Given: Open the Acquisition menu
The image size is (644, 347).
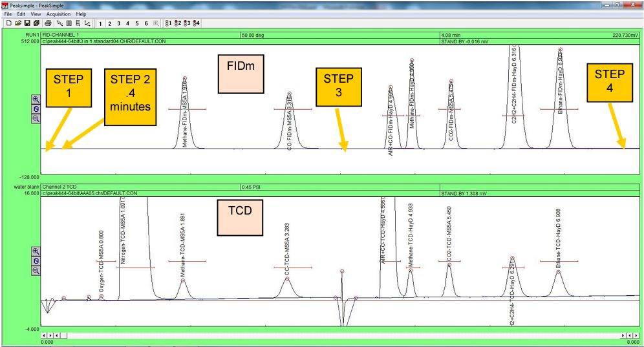Looking at the screenshot, I should point(59,14).
